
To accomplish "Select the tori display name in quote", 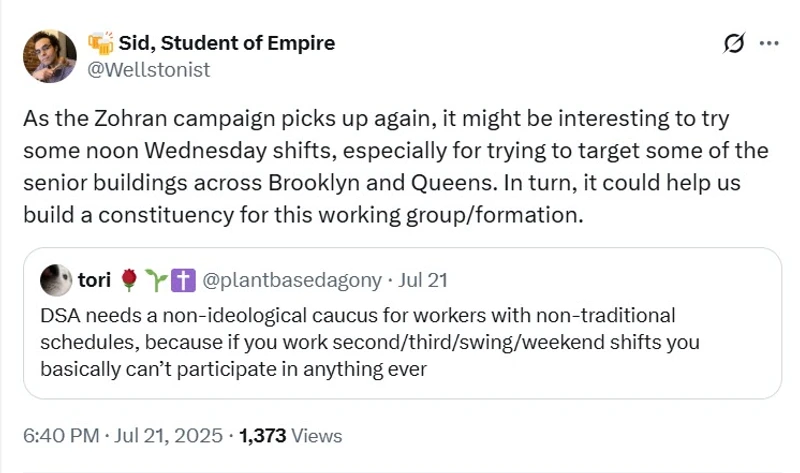I will click(x=94, y=281).
